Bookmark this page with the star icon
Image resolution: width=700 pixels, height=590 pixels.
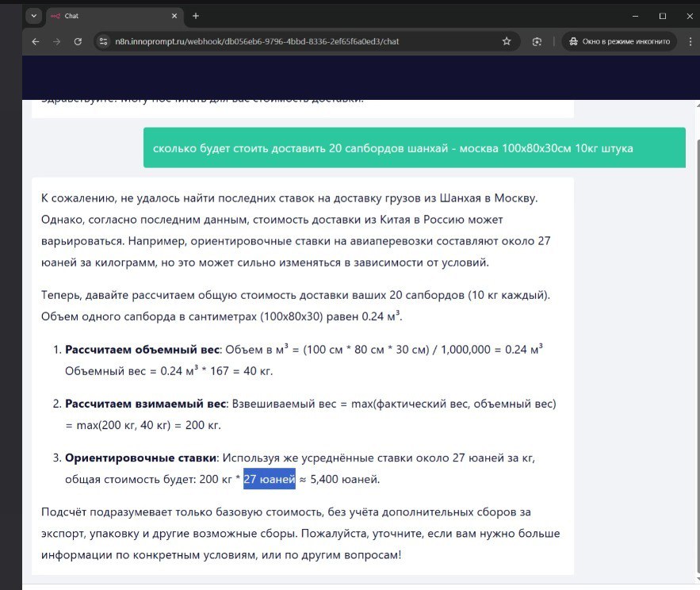coord(507,41)
